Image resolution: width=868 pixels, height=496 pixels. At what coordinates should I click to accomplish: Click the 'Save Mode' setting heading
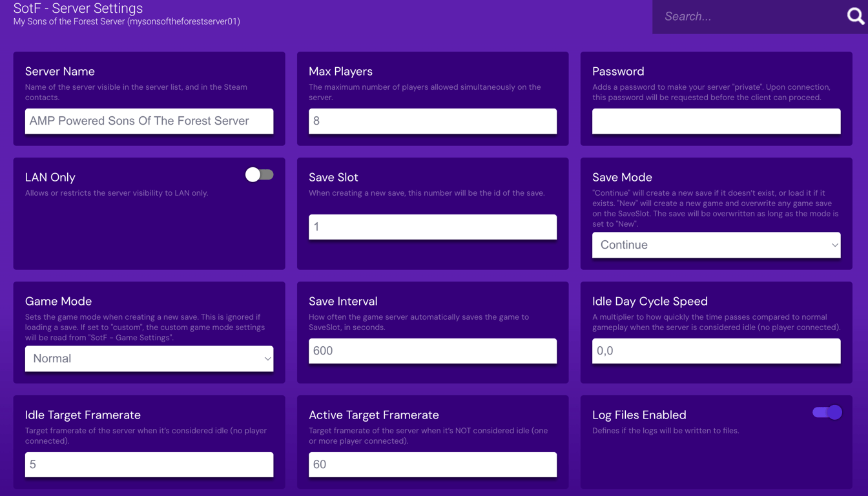coord(622,177)
